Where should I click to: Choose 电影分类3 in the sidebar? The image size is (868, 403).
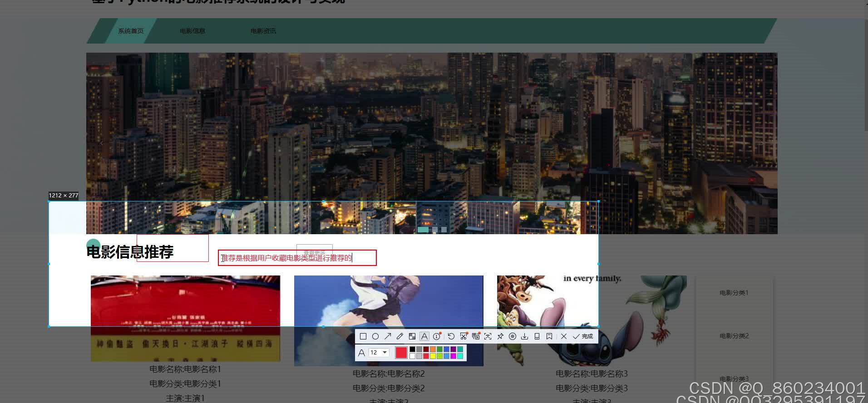point(734,379)
